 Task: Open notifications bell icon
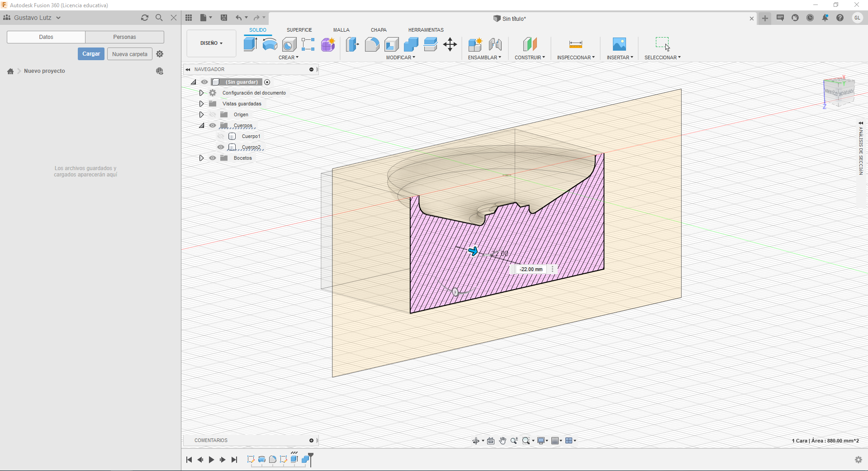(x=825, y=18)
